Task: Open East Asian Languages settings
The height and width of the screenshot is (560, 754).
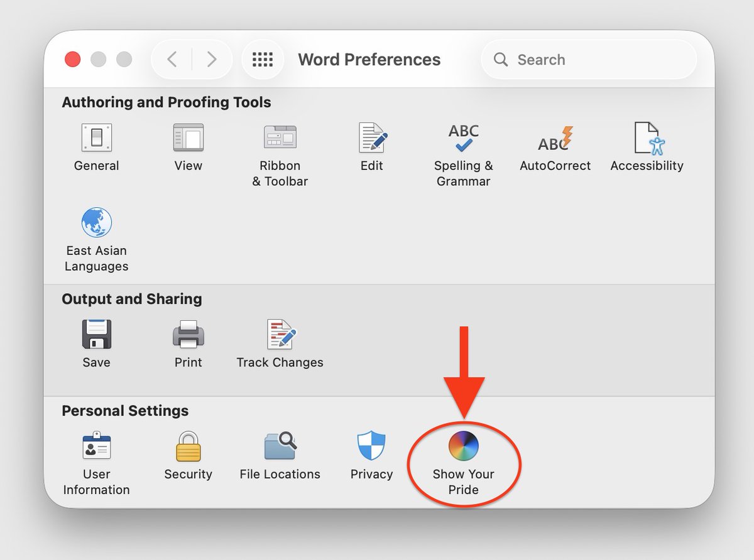Action: coord(96,240)
